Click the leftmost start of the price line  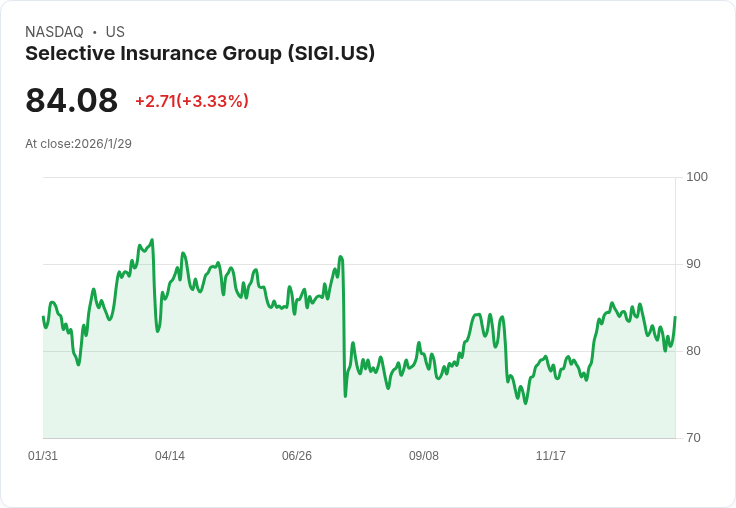43,317
